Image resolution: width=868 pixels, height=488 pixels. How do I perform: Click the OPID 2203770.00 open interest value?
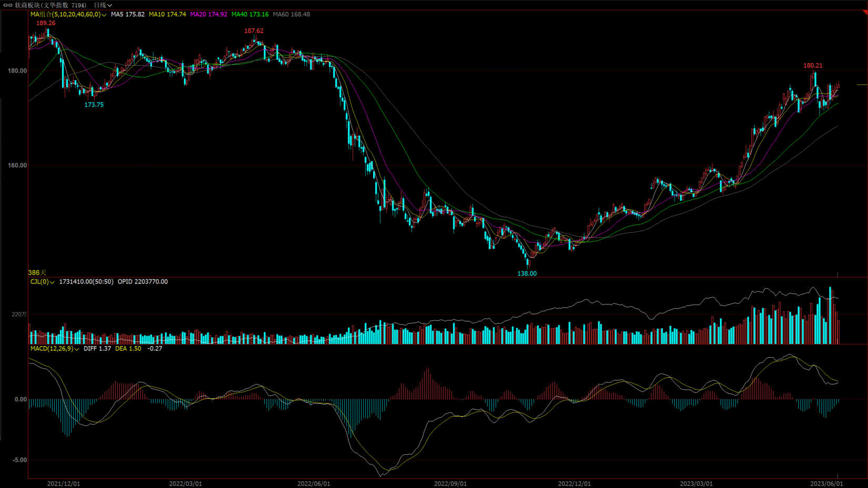tap(143, 282)
